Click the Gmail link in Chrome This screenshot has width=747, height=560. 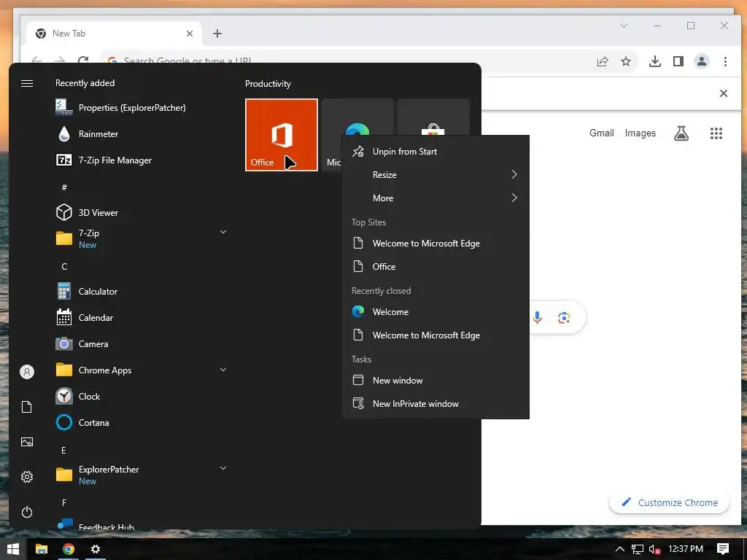pyautogui.click(x=601, y=133)
